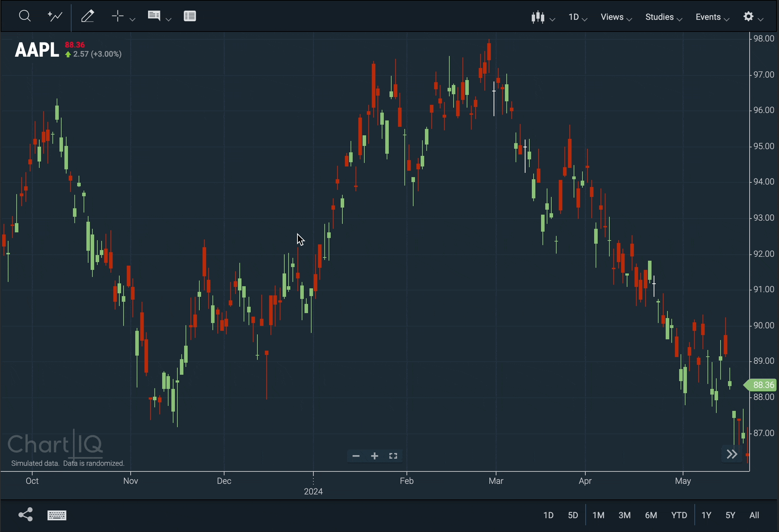
Task: Click the 92.00 price axis label
Action: click(x=764, y=254)
